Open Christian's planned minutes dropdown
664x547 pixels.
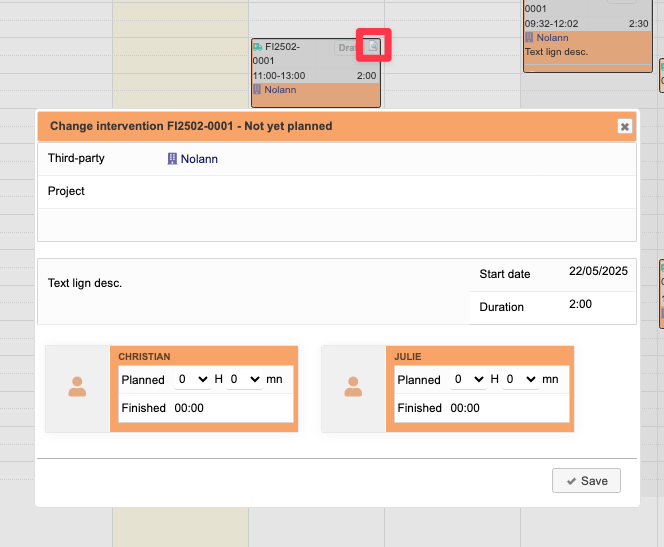(x=243, y=380)
